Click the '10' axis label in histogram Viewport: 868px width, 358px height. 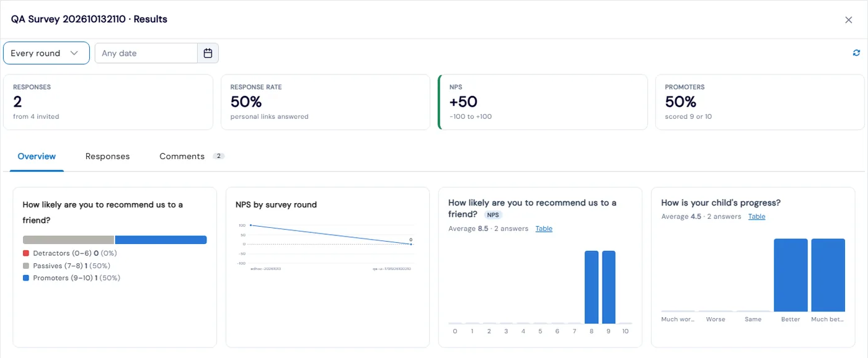click(x=625, y=331)
